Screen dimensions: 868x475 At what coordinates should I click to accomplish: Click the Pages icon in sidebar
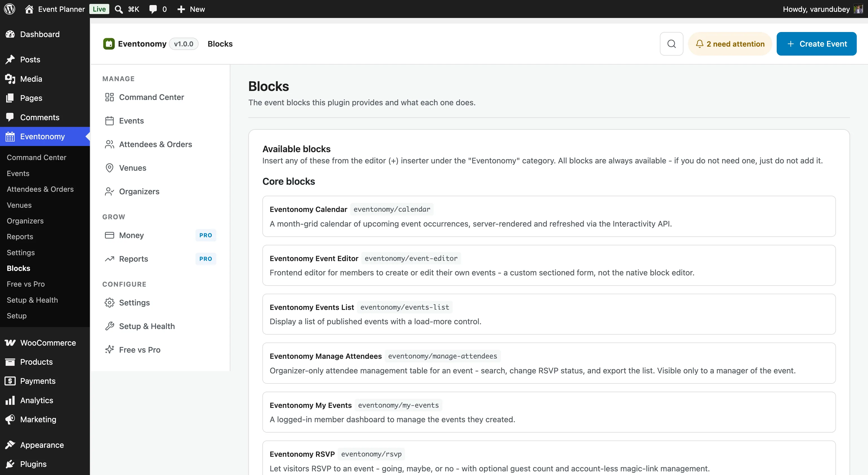10,98
